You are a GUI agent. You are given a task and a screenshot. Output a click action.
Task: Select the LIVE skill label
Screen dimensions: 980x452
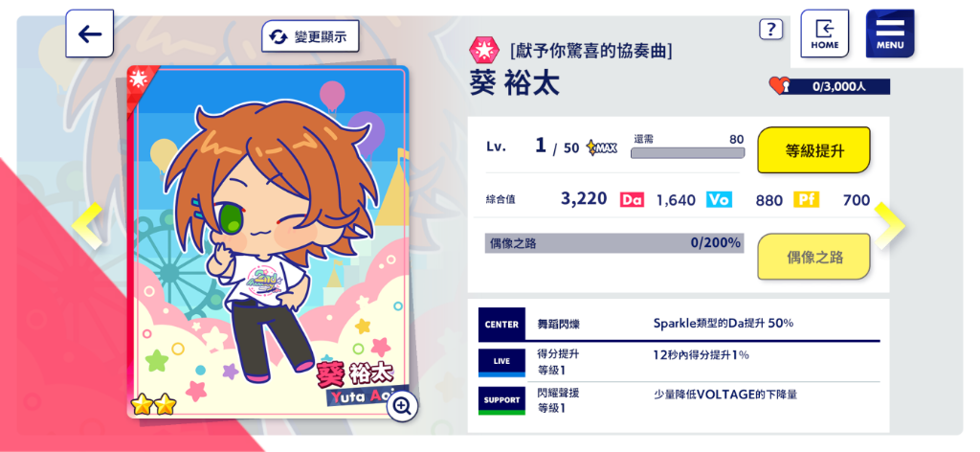tap(501, 363)
